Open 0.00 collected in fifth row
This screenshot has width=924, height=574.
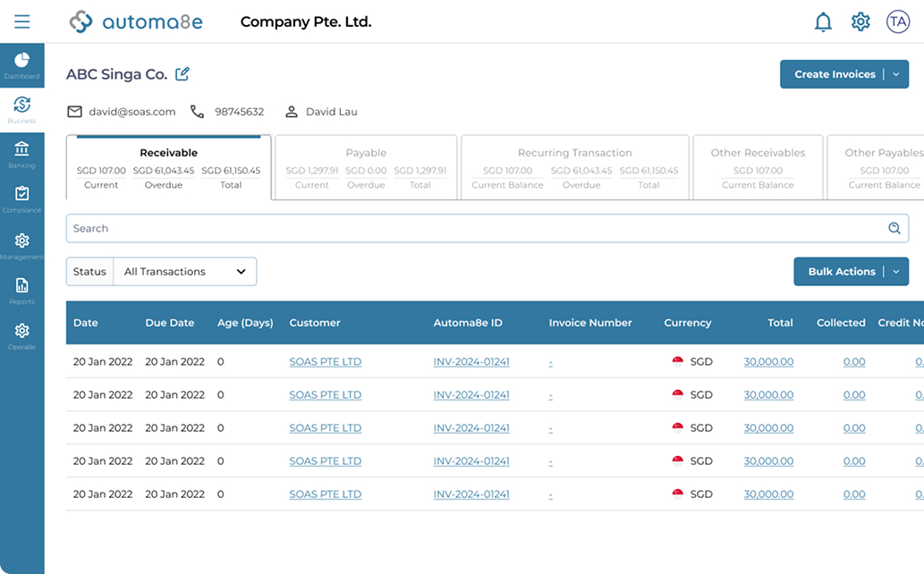tap(854, 494)
